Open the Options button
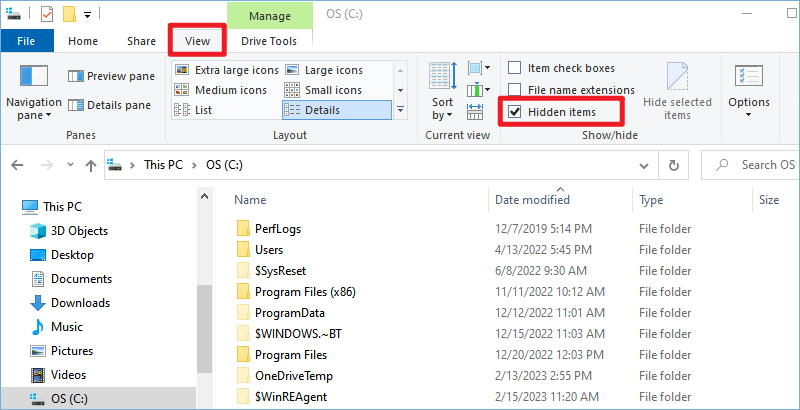The width and height of the screenshot is (800, 410). point(748,92)
